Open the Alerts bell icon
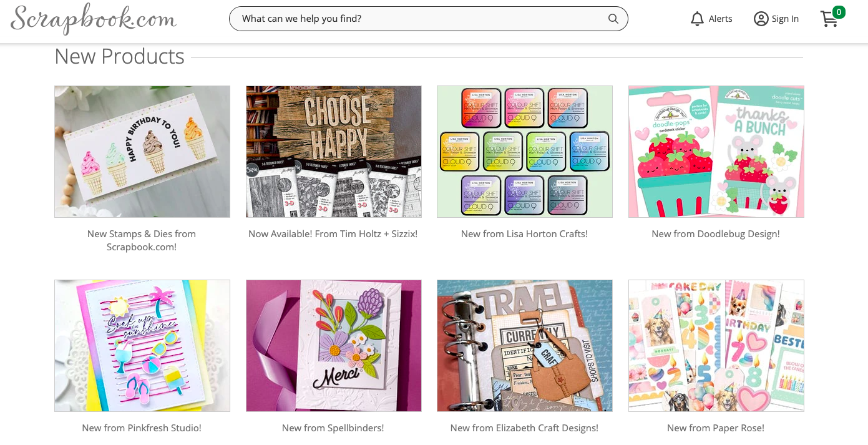Screen dimensions: 868x445 [697, 19]
